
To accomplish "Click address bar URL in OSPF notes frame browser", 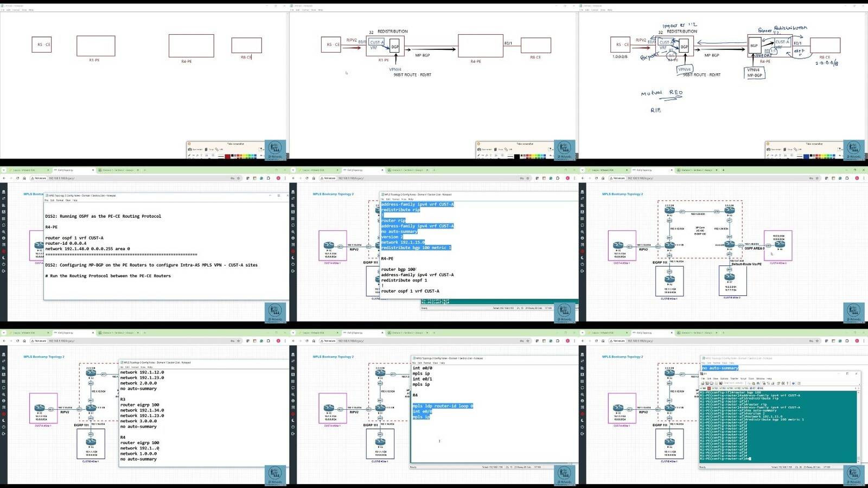I will (62, 178).
